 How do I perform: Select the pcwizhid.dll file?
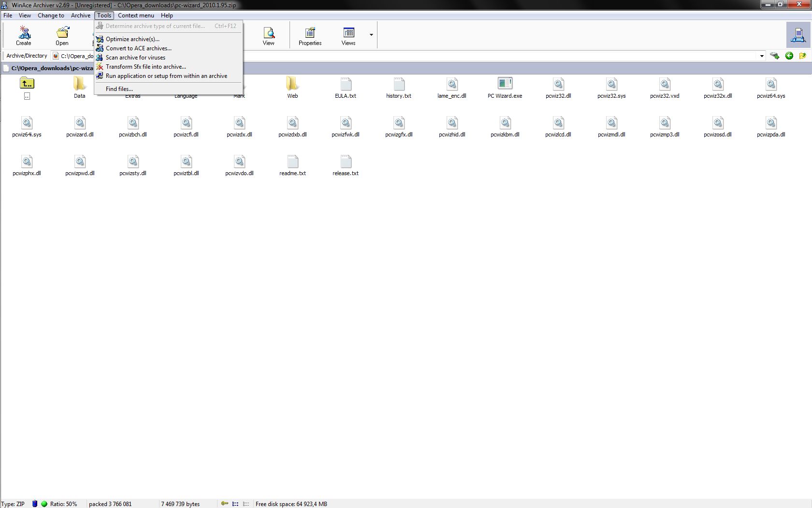pos(452,127)
